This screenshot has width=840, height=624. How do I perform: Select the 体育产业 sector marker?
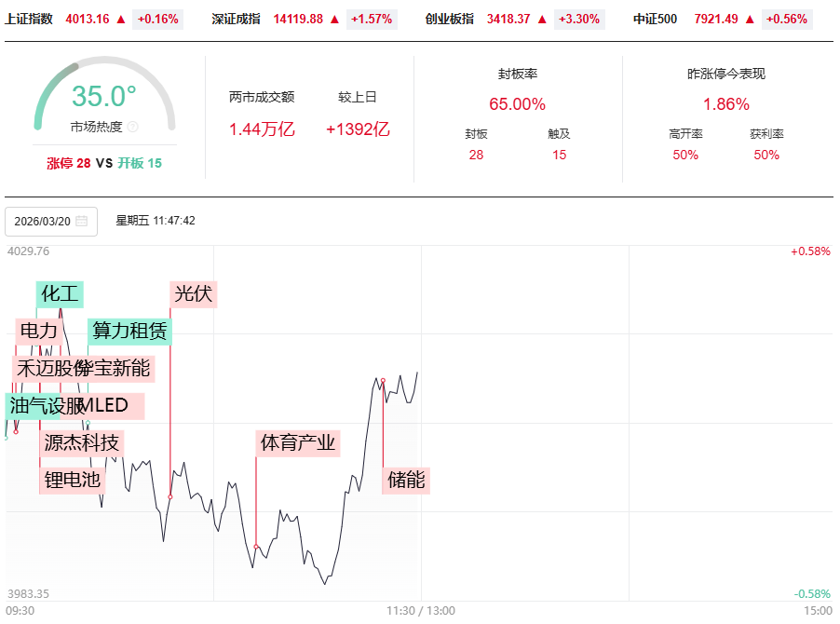[x=298, y=442]
